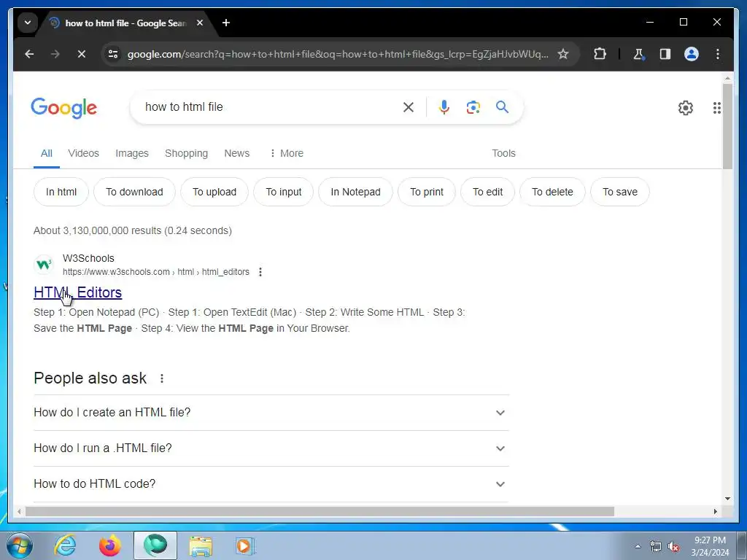Open Windows Explorer folder in taskbar
Viewport: 747px width, 560px height.
coord(201,545)
